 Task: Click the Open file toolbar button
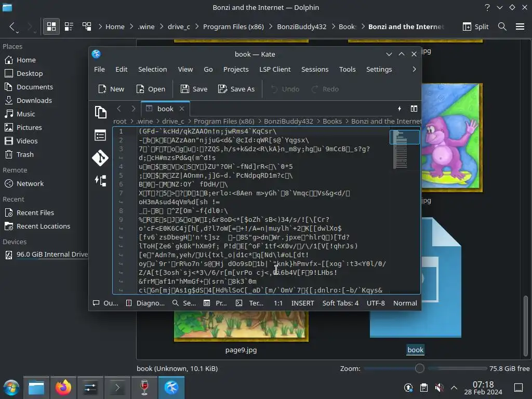tap(151, 89)
